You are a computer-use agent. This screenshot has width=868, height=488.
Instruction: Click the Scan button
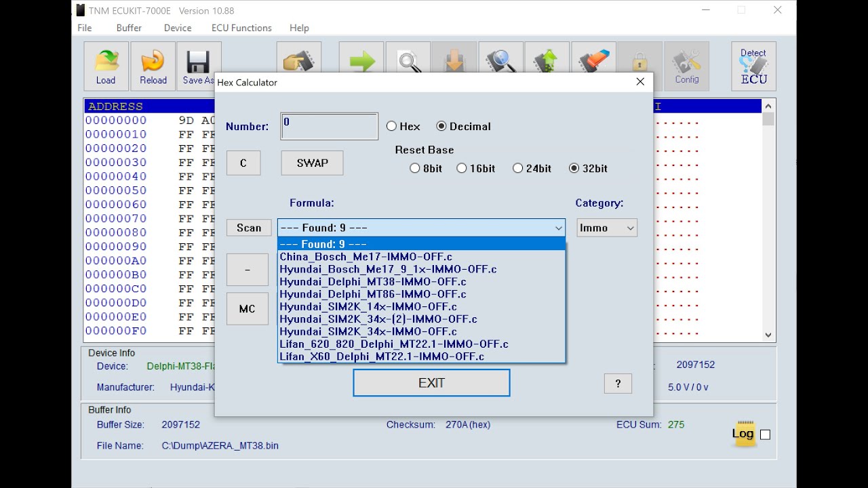[x=249, y=228]
